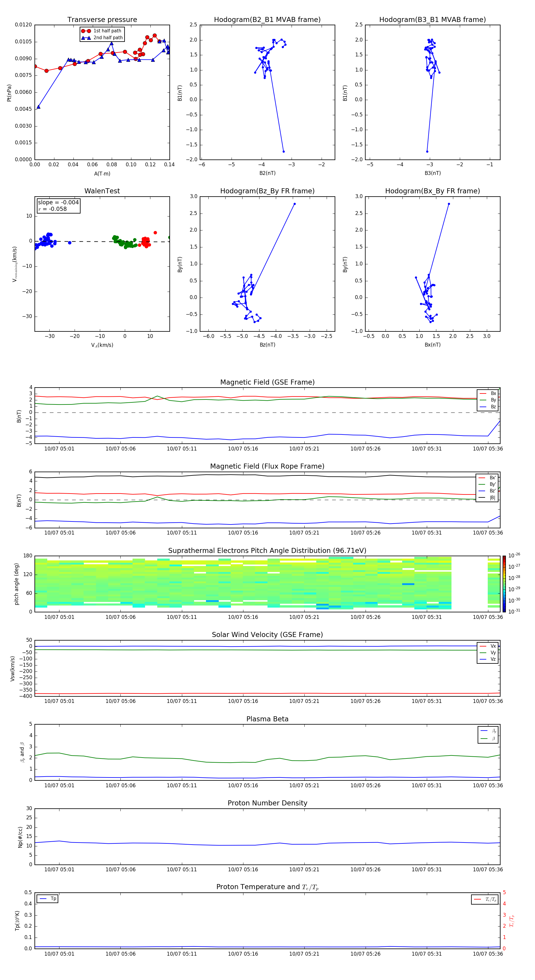Click the "B2(nT)" x-axis label
This screenshot has height=980, width=535.
[x=267, y=173]
